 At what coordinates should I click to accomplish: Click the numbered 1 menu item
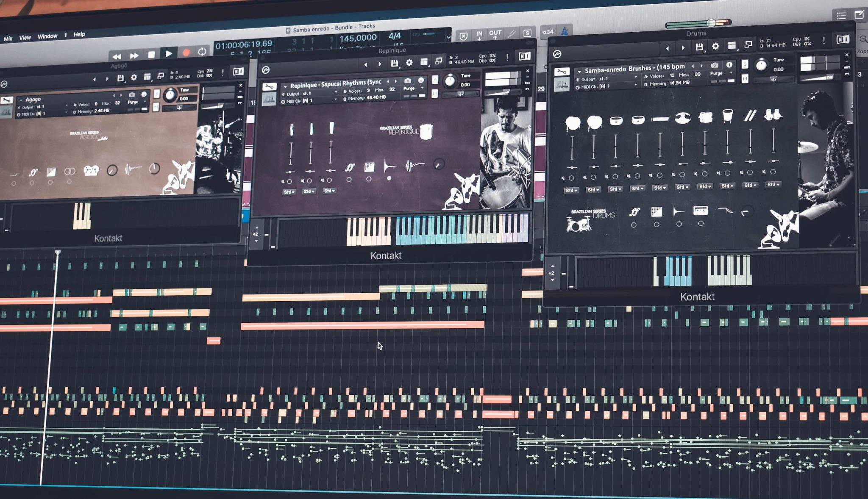pos(65,35)
